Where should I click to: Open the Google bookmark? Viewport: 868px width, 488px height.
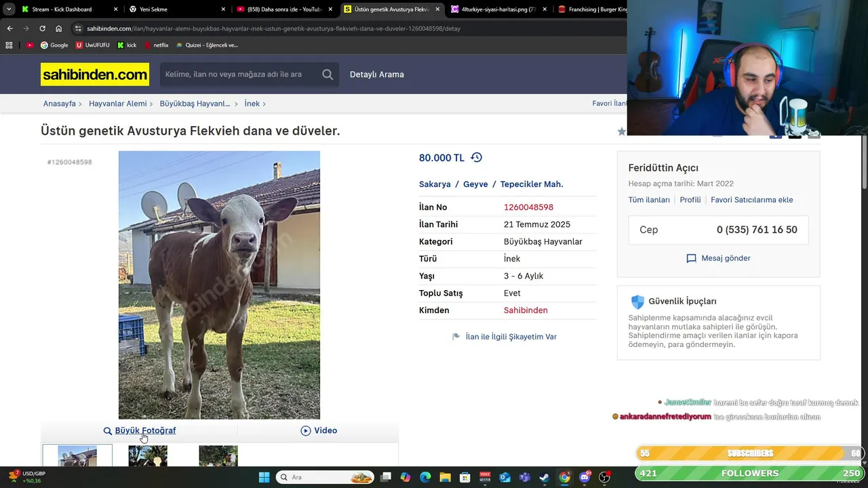pos(54,45)
